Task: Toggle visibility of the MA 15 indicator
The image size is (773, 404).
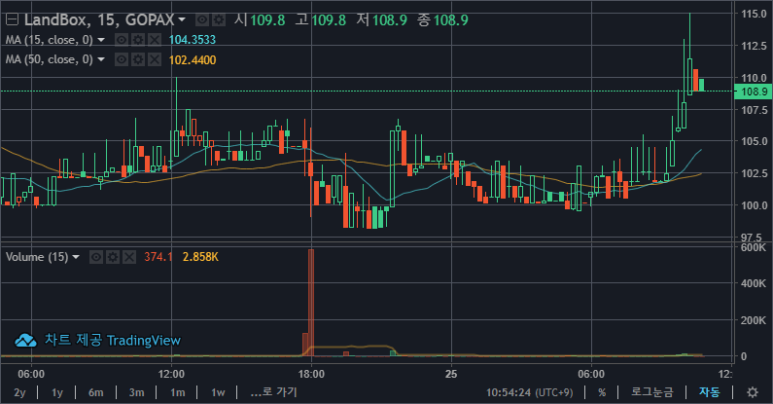Action: (x=121, y=39)
